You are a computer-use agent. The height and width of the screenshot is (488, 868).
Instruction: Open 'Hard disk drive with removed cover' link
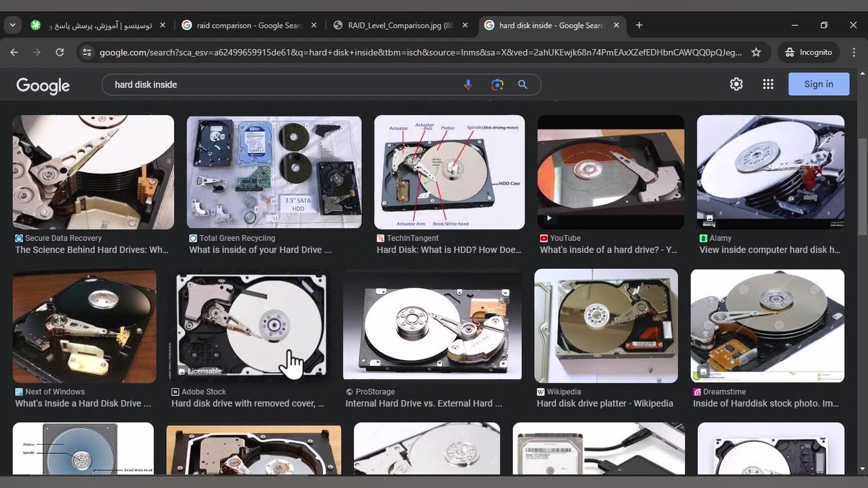click(248, 404)
